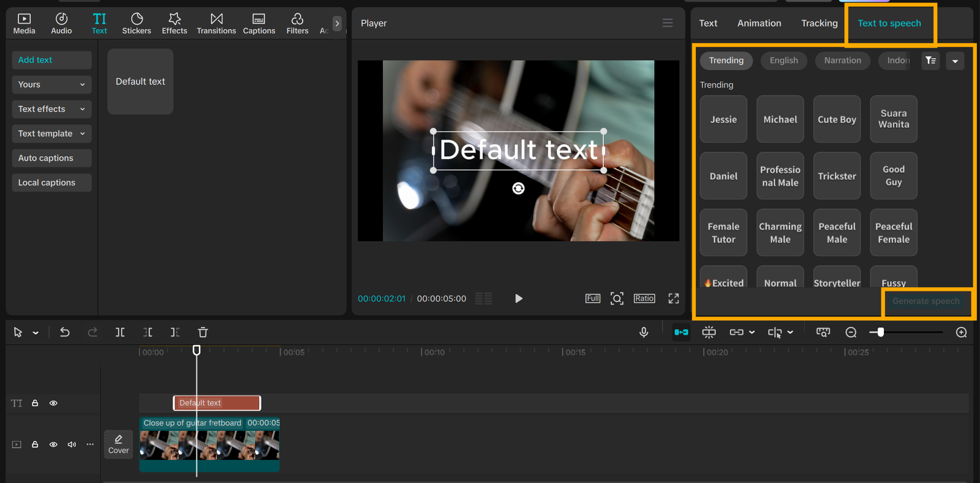
Task: Click the Full quality button in player
Action: [592, 298]
